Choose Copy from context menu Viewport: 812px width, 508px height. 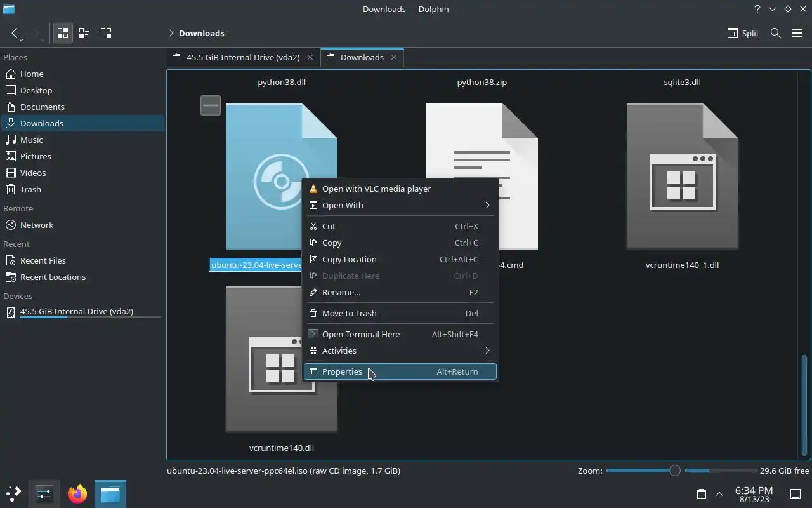(400, 243)
